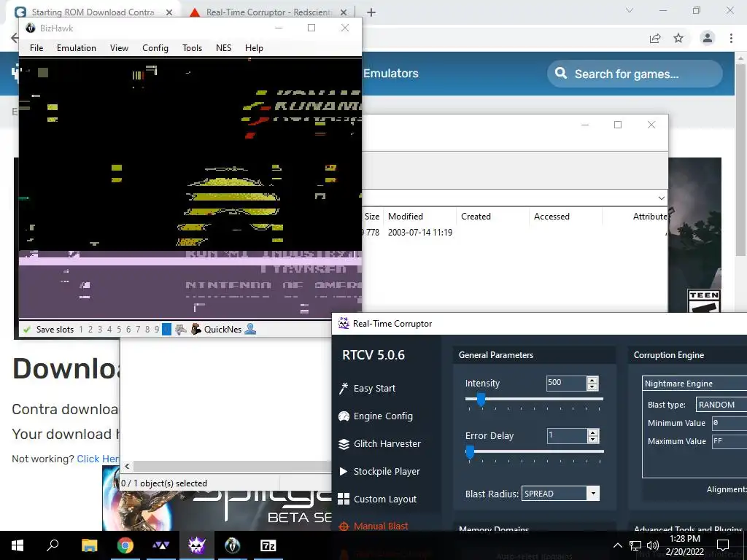Decrease Error Delay with the down arrow

point(592,438)
